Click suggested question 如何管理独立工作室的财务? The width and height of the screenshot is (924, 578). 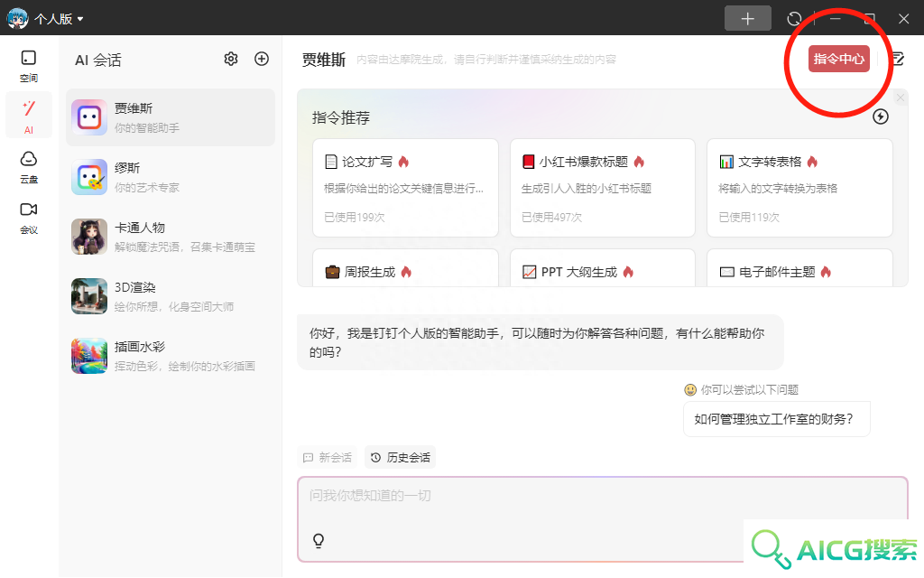[x=777, y=419]
